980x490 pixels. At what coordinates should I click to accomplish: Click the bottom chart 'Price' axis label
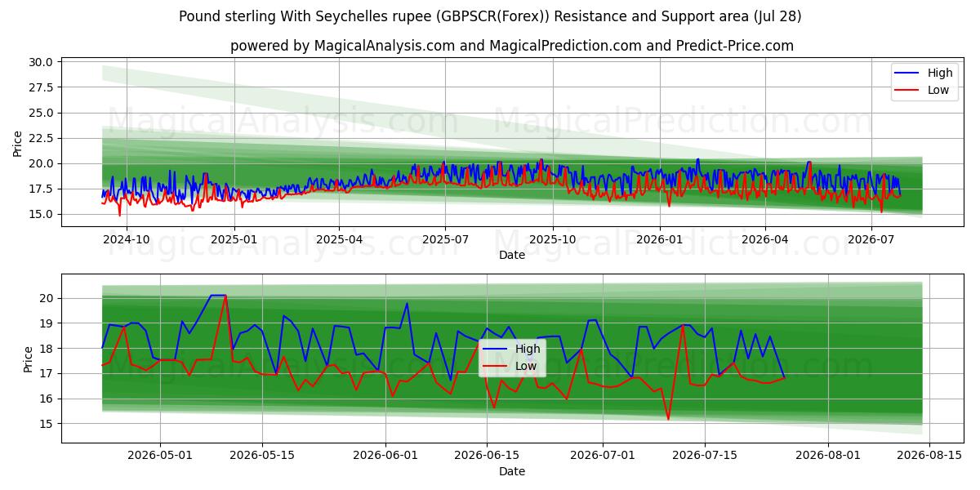[29, 358]
